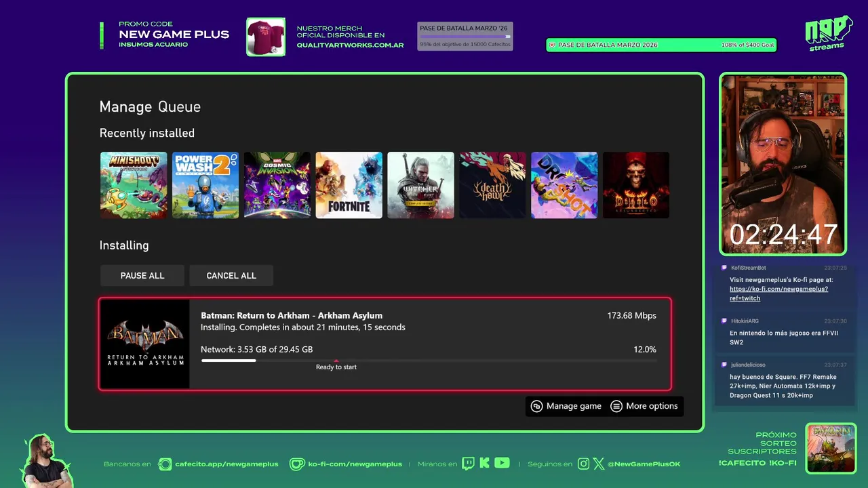Click the próximo sorteo game thumbnail
Image resolution: width=868 pixels, height=488 pixels.
[831, 448]
